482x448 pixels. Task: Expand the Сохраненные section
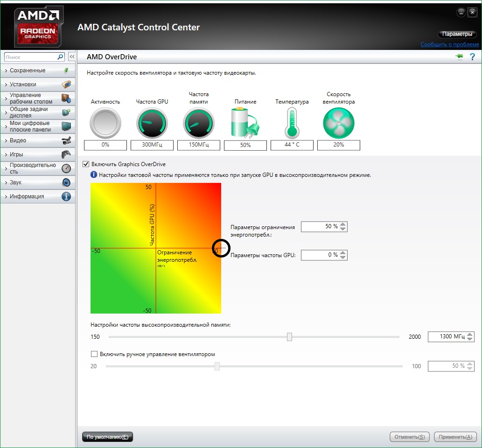[6, 70]
